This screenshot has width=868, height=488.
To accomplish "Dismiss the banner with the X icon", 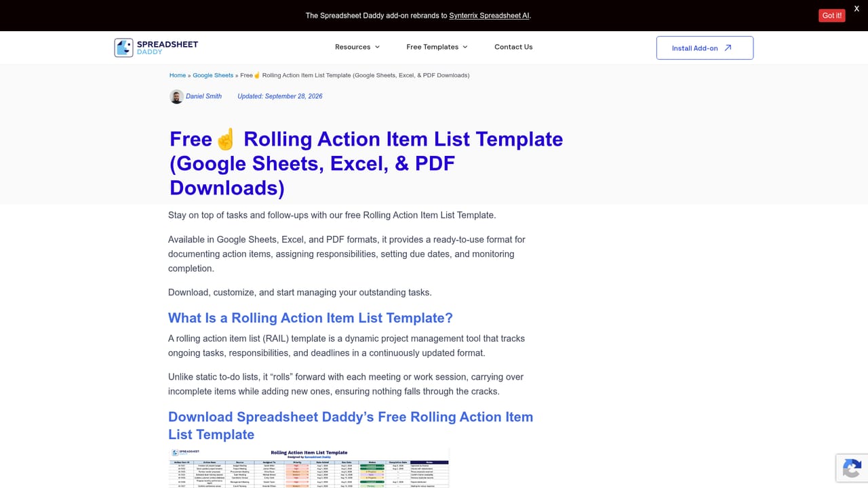I will 856,8.
